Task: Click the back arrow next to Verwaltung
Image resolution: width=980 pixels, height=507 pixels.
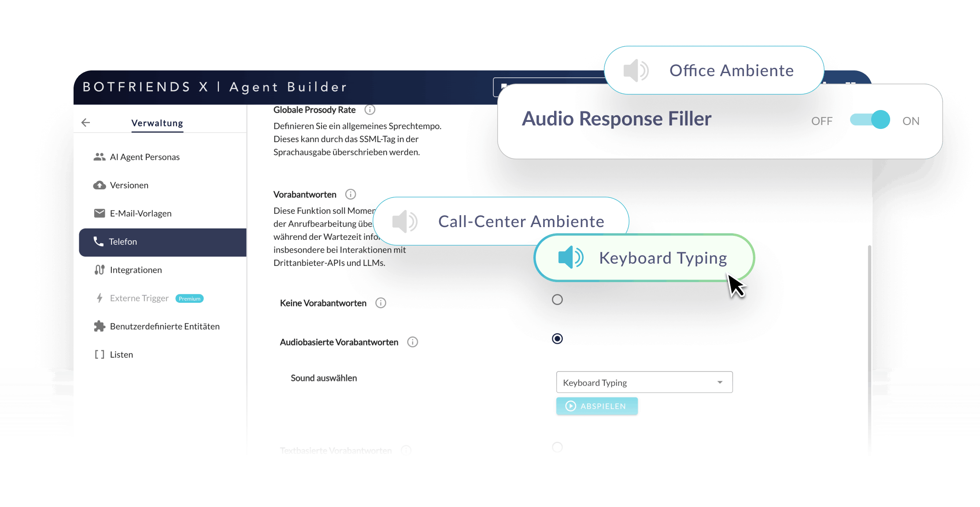Action: pos(85,122)
